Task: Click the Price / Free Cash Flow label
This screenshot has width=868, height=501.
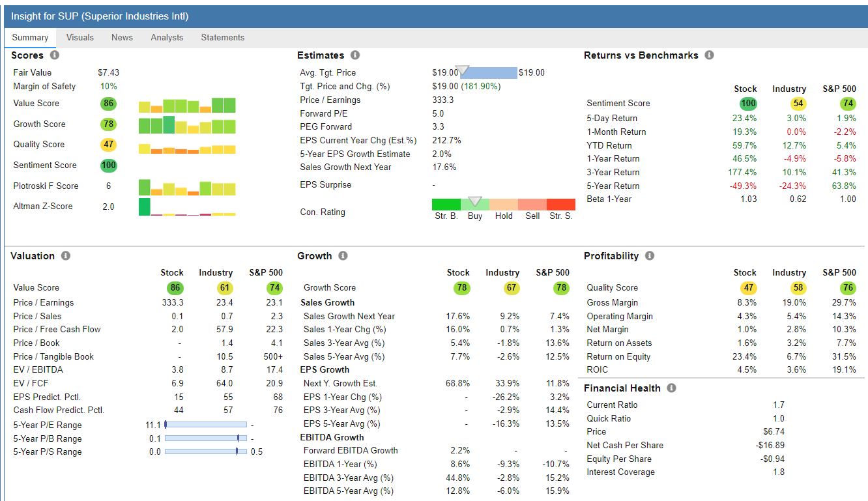Action: tap(57, 330)
